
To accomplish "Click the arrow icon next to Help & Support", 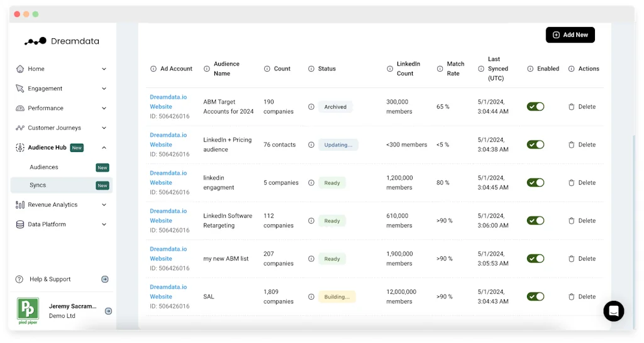I will pos(105,280).
